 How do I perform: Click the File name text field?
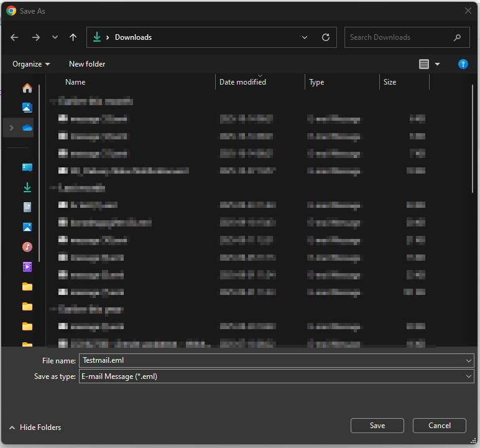click(x=270, y=360)
